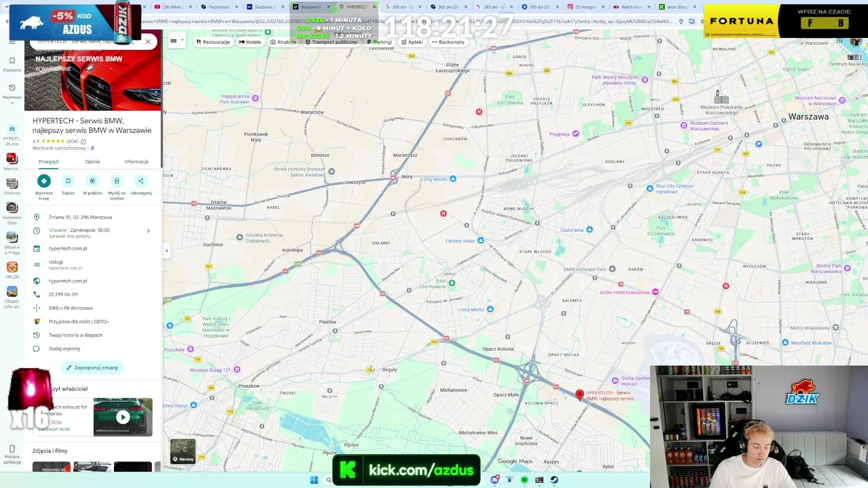Image resolution: width=868 pixels, height=488 pixels.
Task: Open the Chapel John recent place shortcut
Action: click(12, 298)
